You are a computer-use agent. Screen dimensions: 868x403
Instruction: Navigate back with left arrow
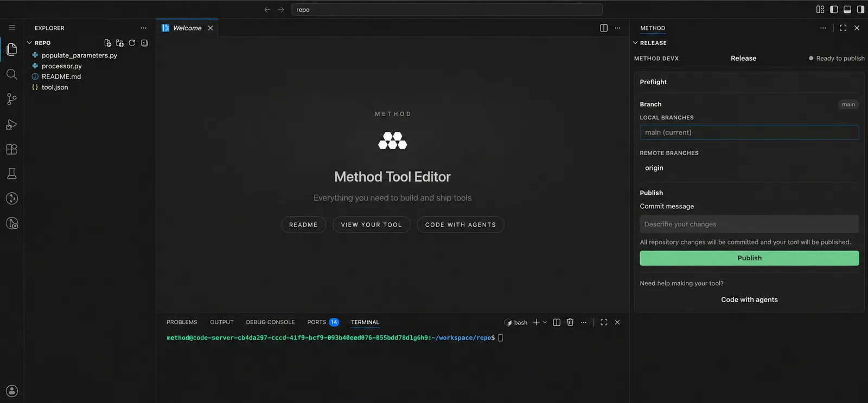[x=267, y=10]
